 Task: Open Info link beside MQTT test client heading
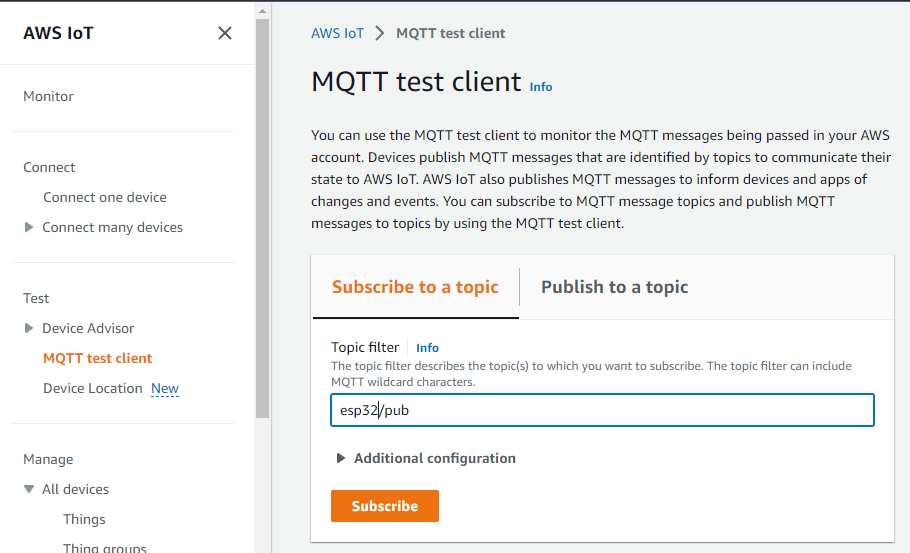click(541, 87)
